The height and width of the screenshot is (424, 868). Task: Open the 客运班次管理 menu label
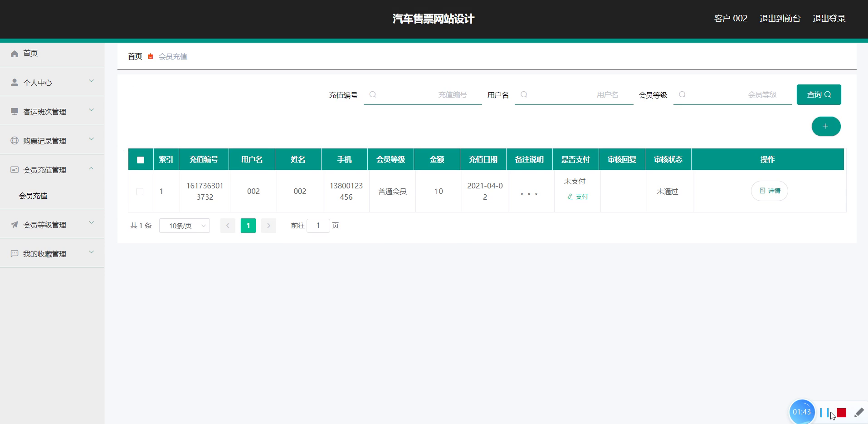45,112
